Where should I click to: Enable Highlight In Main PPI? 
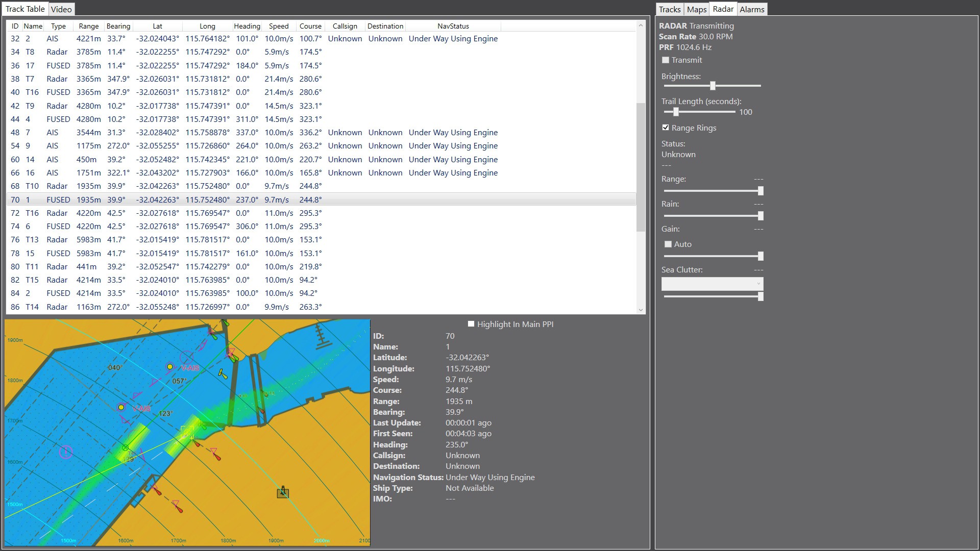pyautogui.click(x=471, y=324)
